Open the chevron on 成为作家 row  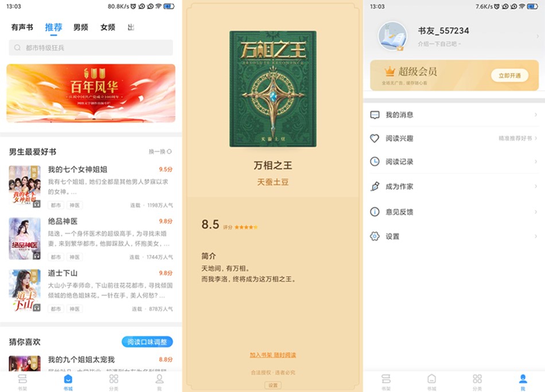[x=536, y=187]
